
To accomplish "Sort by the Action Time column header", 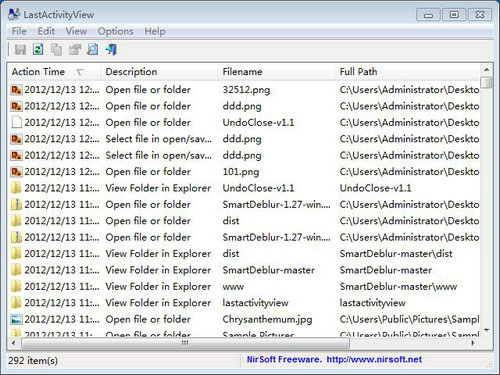I will coord(54,72).
